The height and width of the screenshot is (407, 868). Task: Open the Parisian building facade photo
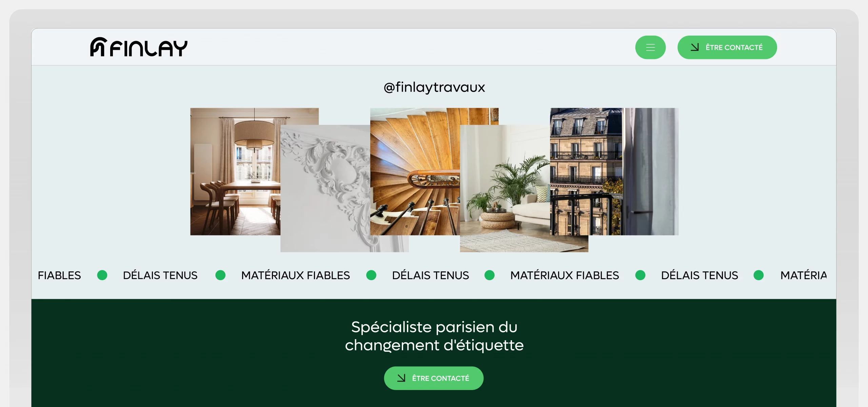[614, 172]
